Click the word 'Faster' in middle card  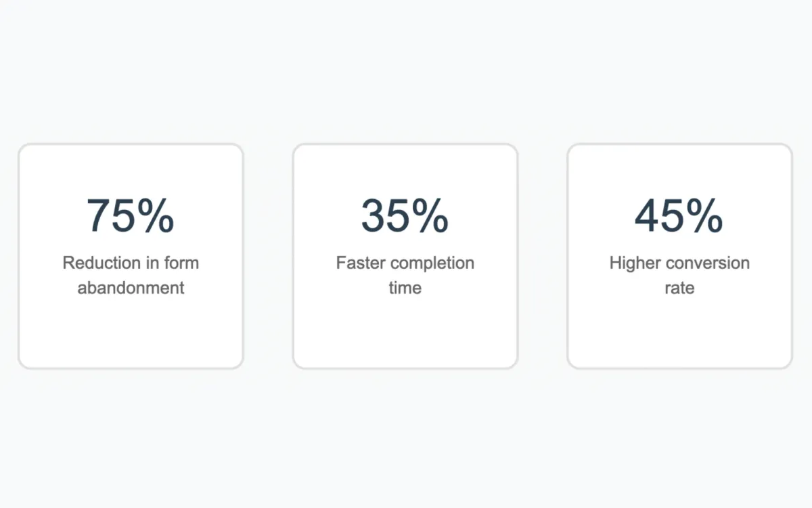click(x=360, y=263)
